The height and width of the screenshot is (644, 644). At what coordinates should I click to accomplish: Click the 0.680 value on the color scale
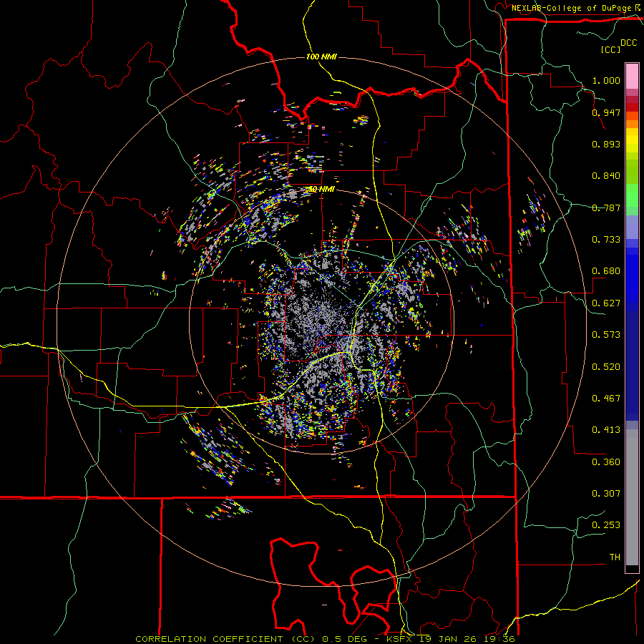coord(606,271)
